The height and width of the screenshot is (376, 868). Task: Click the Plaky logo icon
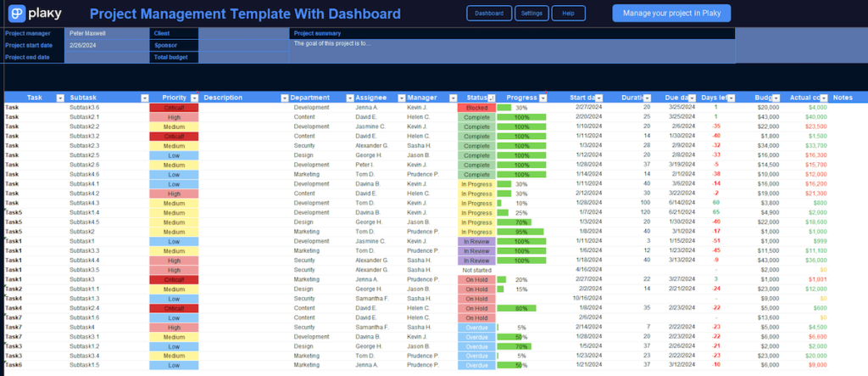click(15, 14)
